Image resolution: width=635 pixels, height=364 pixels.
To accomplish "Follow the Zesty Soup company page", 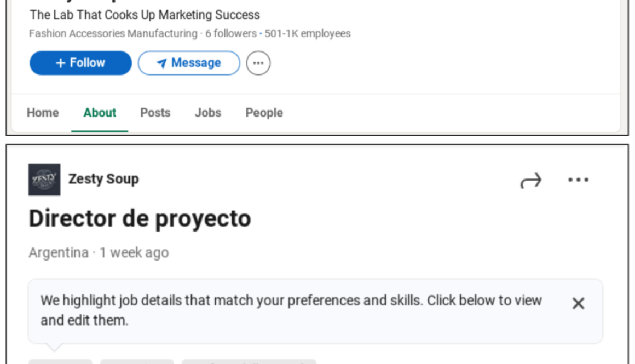I will tap(80, 63).
